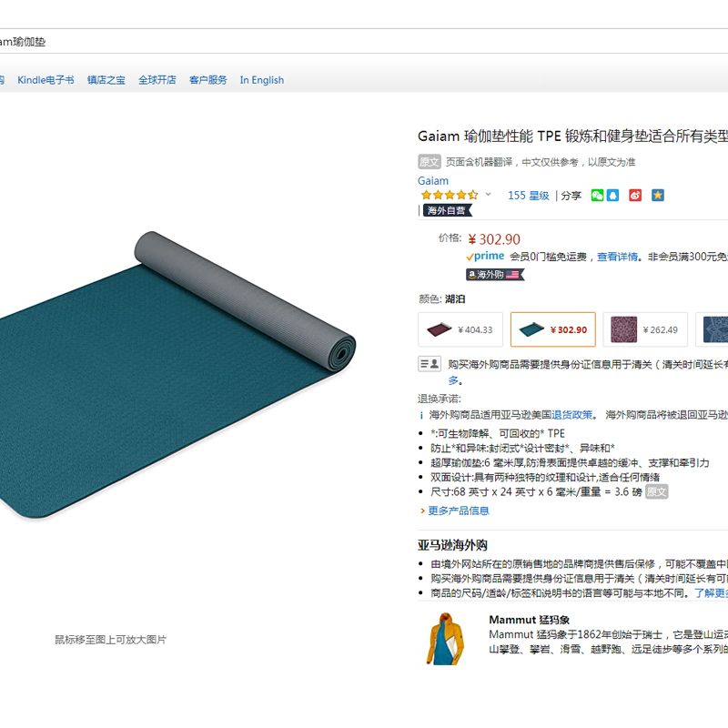Select the teal mat option at ¥302.90
The image size is (728, 728).
553,329
